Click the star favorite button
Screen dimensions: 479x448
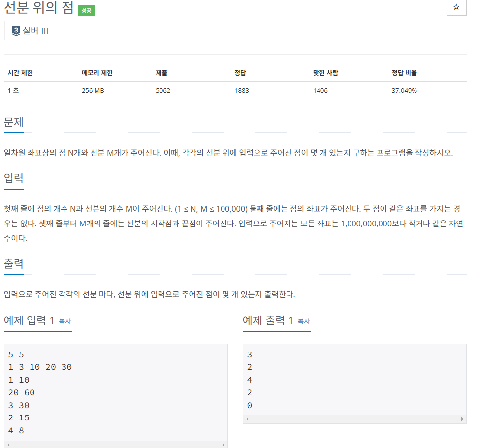(456, 7)
